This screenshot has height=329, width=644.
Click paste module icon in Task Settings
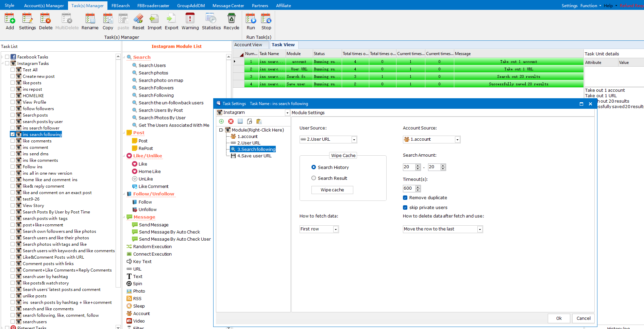click(259, 121)
